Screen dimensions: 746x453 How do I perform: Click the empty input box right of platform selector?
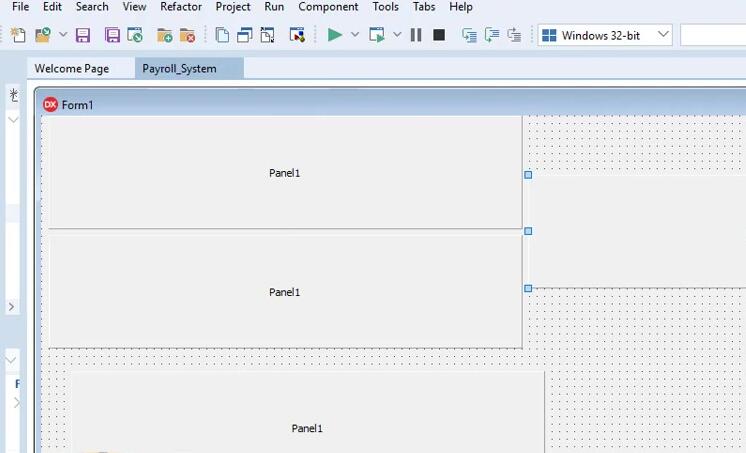[x=713, y=35]
